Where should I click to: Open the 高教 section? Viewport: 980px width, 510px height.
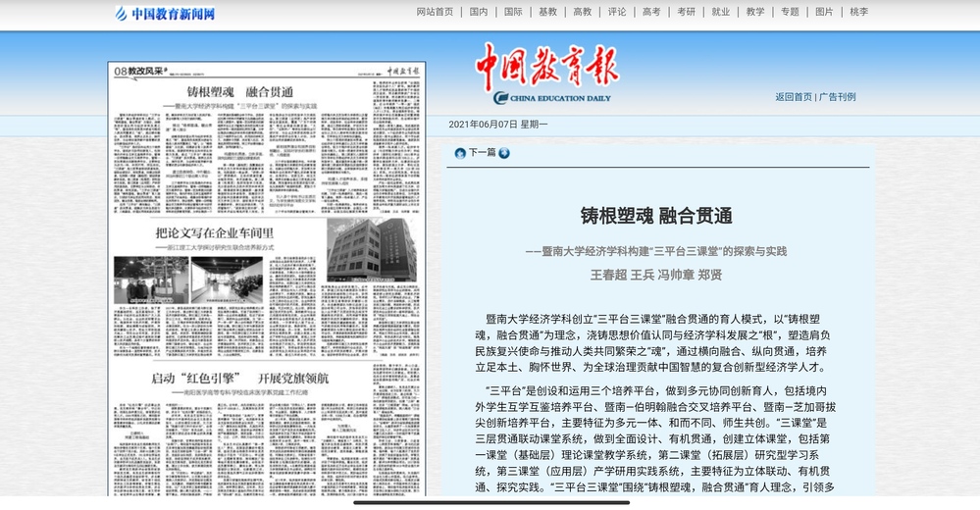click(x=582, y=12)
